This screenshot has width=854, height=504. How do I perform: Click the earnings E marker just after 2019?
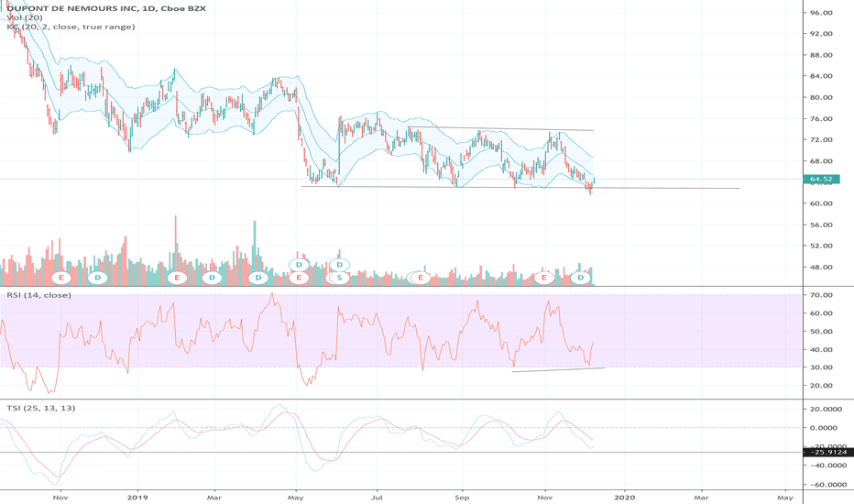click(x=177, y=278)
